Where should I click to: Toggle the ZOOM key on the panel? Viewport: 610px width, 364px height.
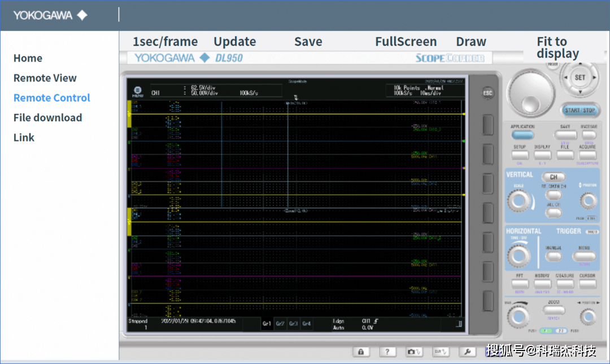click(x=553, y=310)
